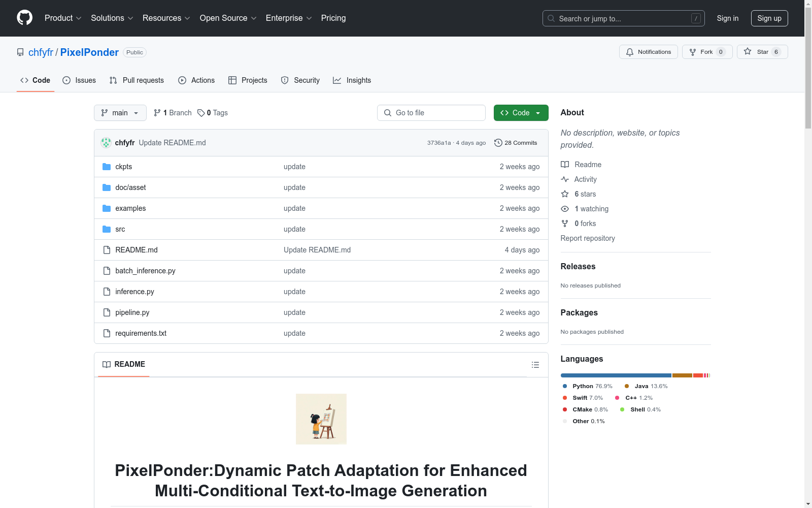Expand the Open Source menu
The image size is (812, 508).
pyautogui.click(x=228, y=18)
